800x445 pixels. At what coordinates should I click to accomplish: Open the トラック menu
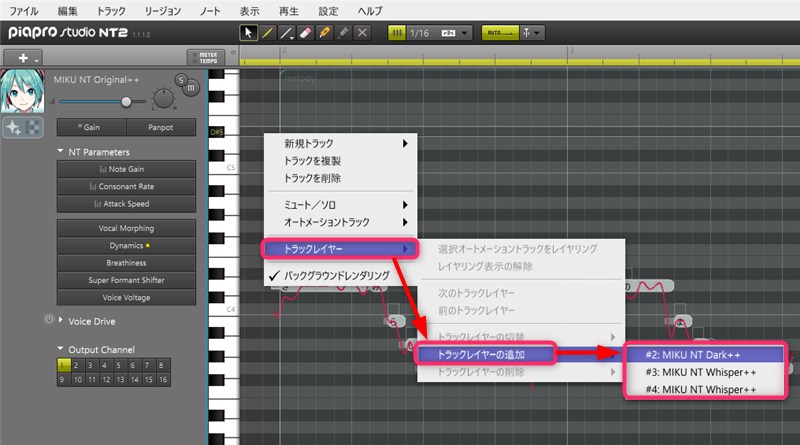coord(111,11)
